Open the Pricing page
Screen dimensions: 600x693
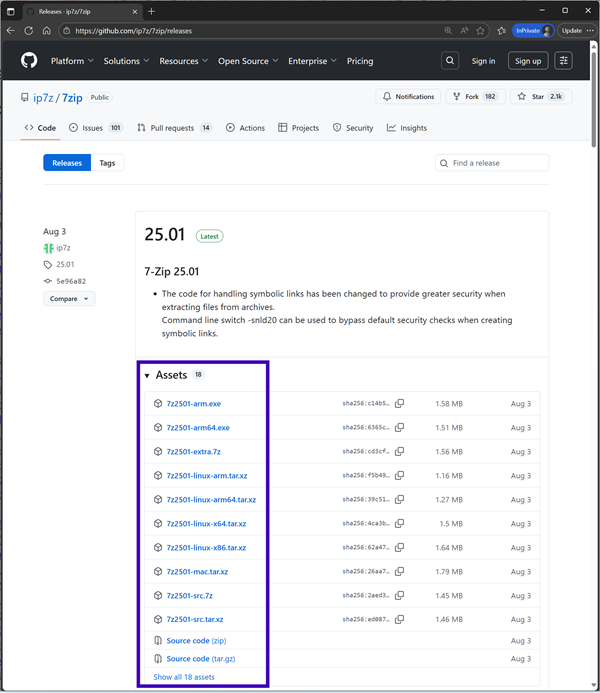pos(360,61)
